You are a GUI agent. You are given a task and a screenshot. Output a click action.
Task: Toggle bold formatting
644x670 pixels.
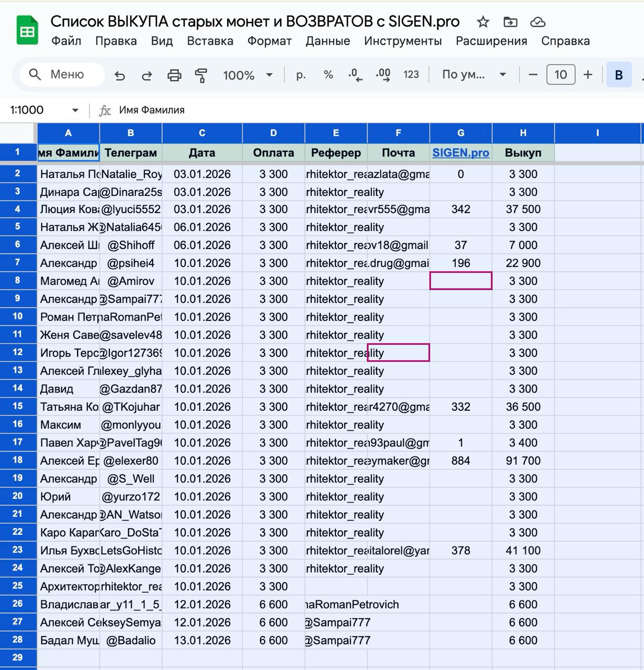[x=618, y=75]
